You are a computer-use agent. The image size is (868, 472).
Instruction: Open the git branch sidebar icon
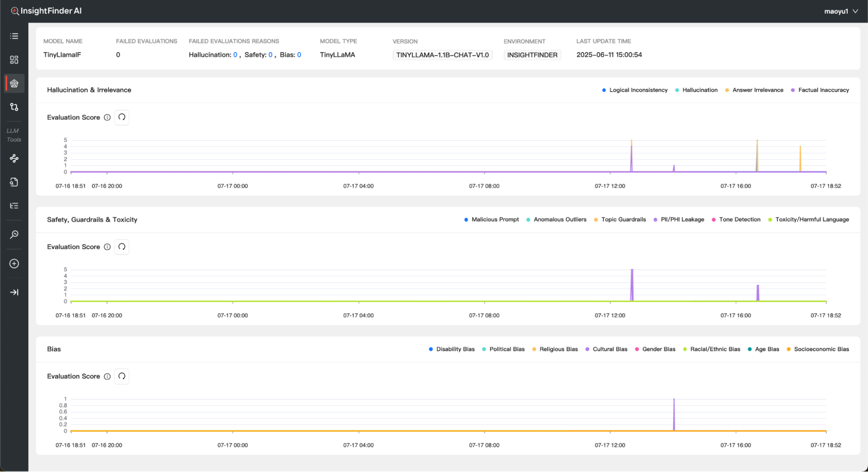click(x=14, y=107)
